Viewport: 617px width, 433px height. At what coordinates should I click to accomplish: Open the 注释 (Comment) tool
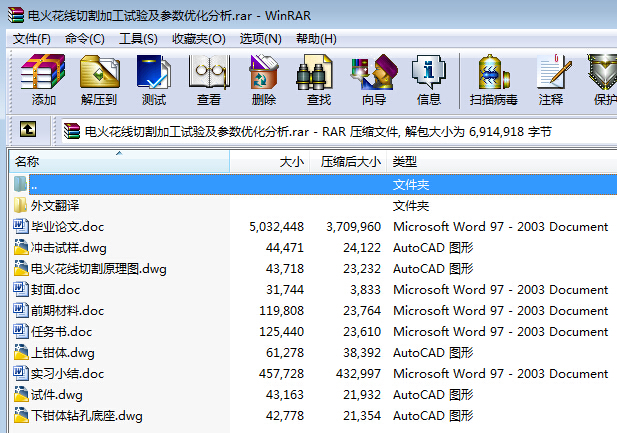[554, 72]
